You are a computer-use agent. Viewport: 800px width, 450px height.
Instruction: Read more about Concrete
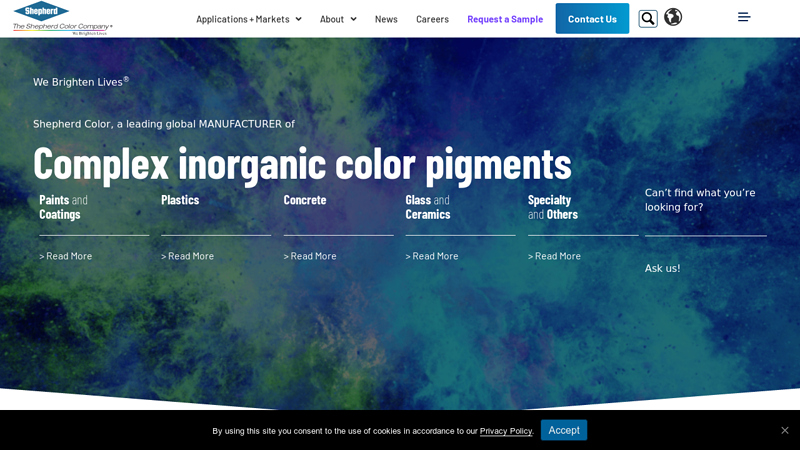coord(310,256)
